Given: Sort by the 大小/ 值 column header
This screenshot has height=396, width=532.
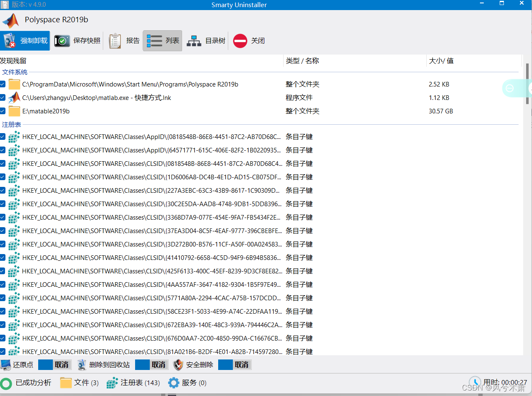Looking at the screenshot, I should pos(474,61).
